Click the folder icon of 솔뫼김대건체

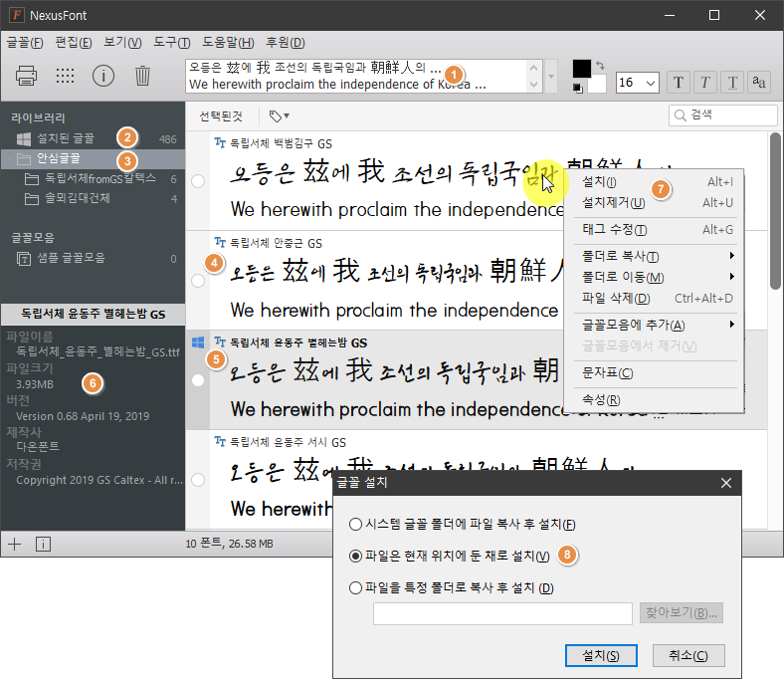[x=32, y=199]
